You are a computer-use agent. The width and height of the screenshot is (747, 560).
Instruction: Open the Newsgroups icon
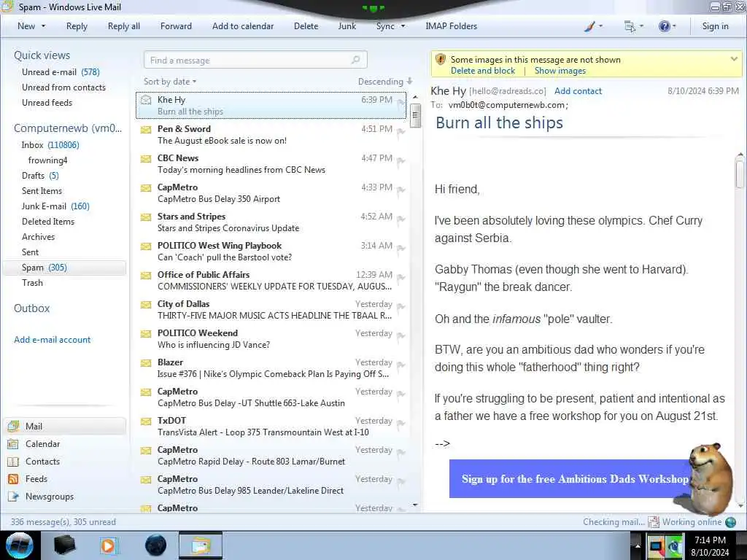[13, 497]
